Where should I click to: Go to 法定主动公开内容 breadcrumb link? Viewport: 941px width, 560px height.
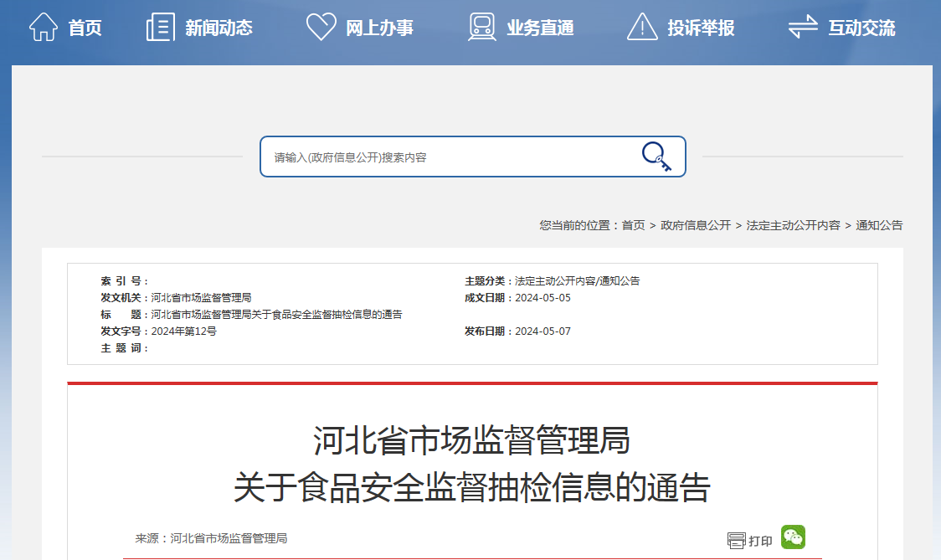coord(794,225)
